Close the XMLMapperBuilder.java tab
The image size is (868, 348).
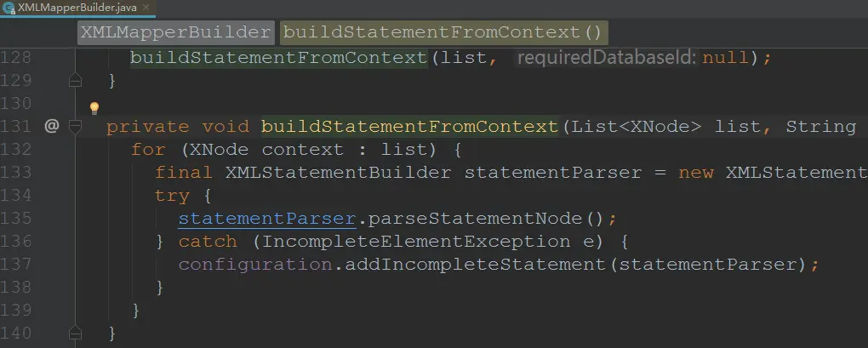point(146,8)
